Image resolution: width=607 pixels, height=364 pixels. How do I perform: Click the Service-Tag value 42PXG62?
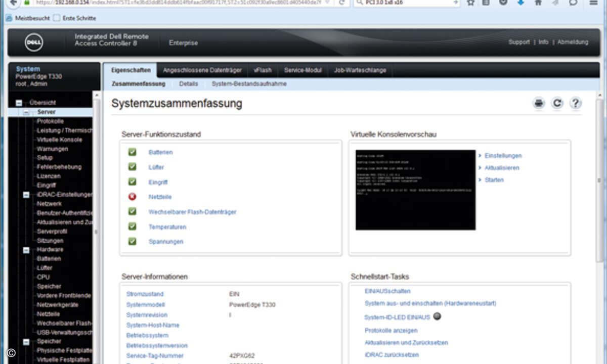243,356
